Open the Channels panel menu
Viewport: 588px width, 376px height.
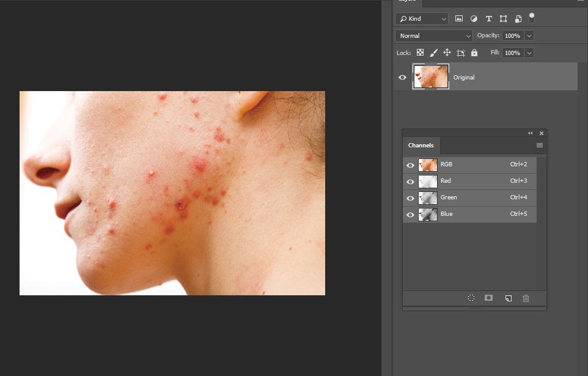coord(539,145)
